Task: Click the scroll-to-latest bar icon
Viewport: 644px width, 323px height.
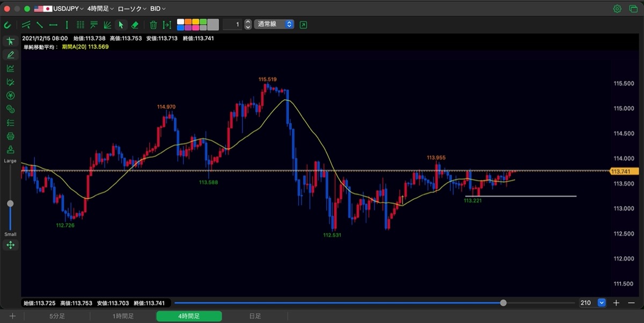Action: [x=167, y=25]
